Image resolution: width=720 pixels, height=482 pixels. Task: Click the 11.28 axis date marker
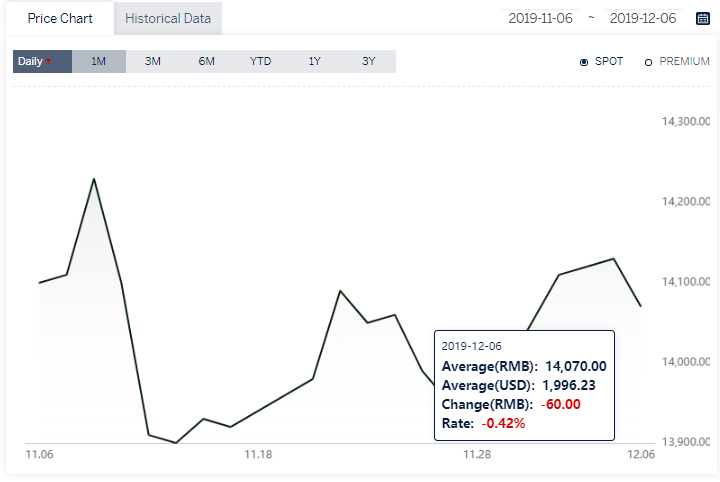coord(477,454)
